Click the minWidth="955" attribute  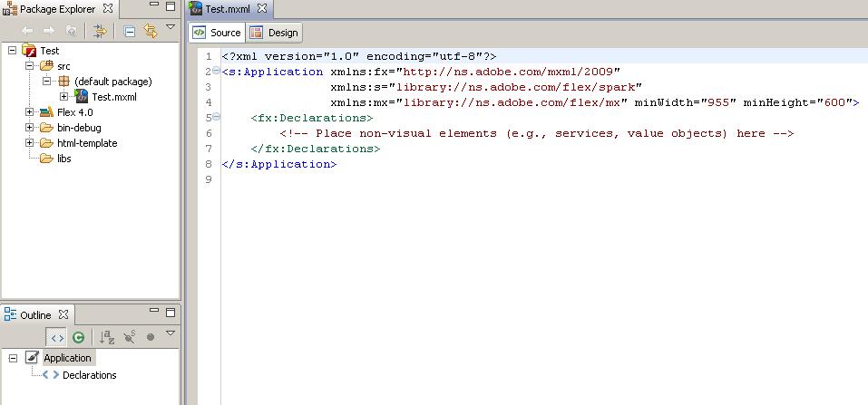pos(686,102)
